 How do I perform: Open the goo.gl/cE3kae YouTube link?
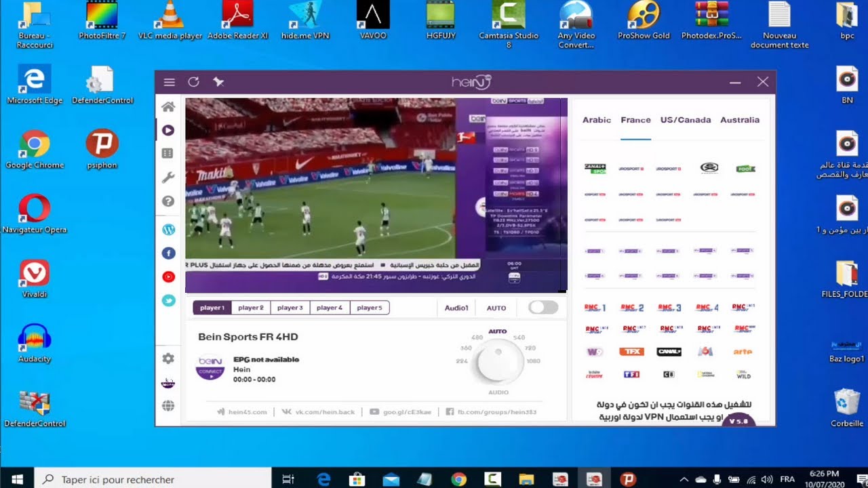point(401,411)
